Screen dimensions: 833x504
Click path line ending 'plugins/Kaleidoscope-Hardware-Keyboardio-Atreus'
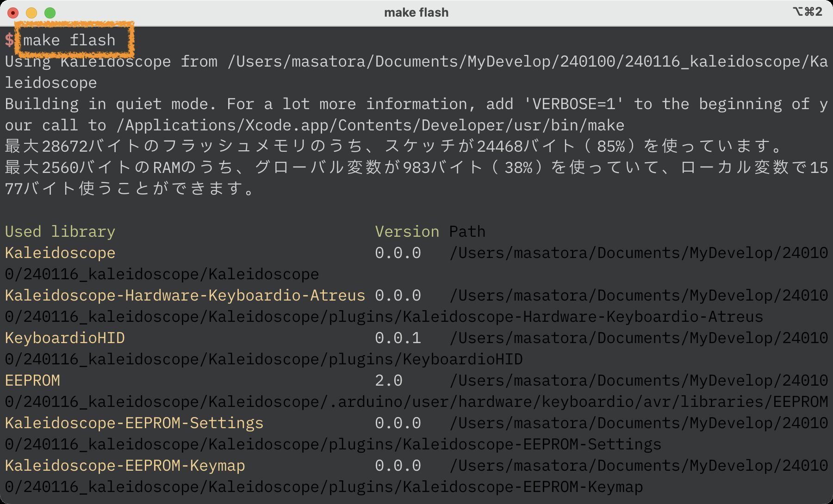click(384, 317)
